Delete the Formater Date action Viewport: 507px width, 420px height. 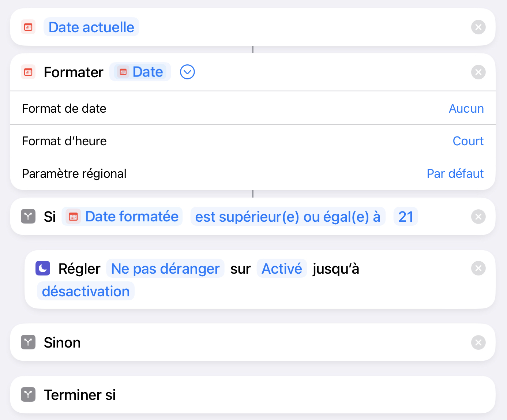point(478,72)
